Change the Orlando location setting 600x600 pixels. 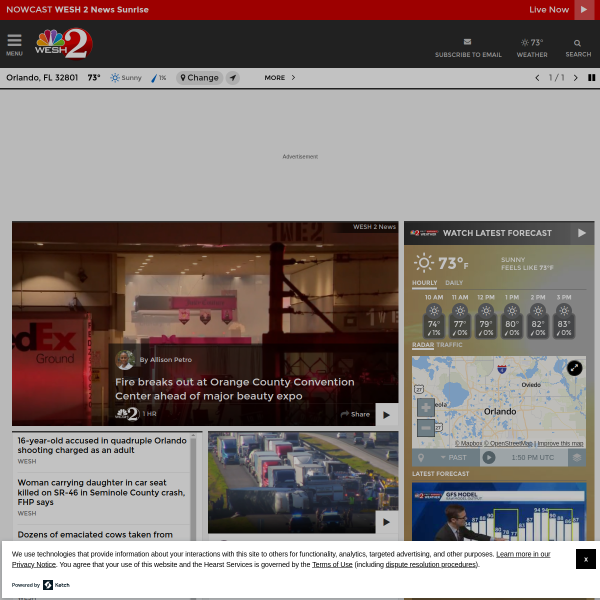(199, 77)
